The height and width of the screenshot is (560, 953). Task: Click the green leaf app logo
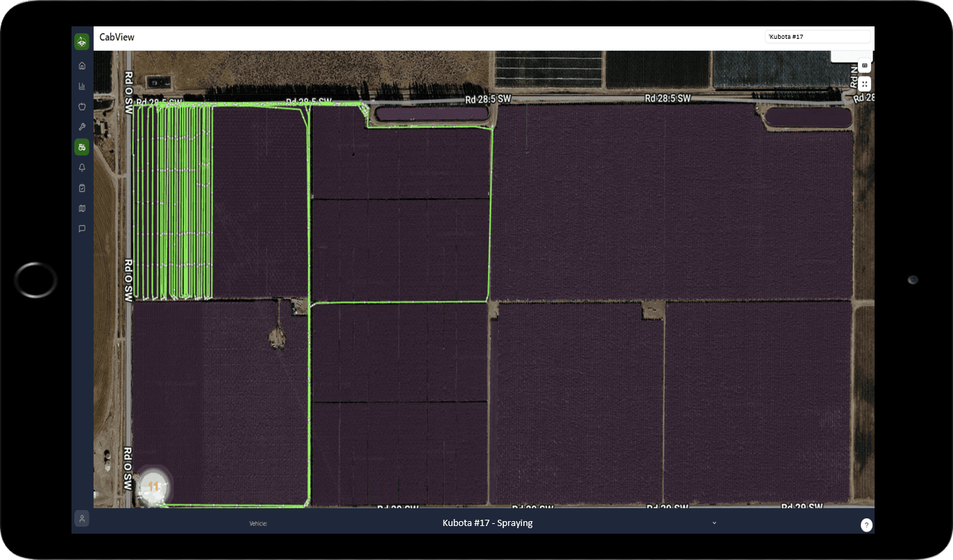click(x=82, y=41)
